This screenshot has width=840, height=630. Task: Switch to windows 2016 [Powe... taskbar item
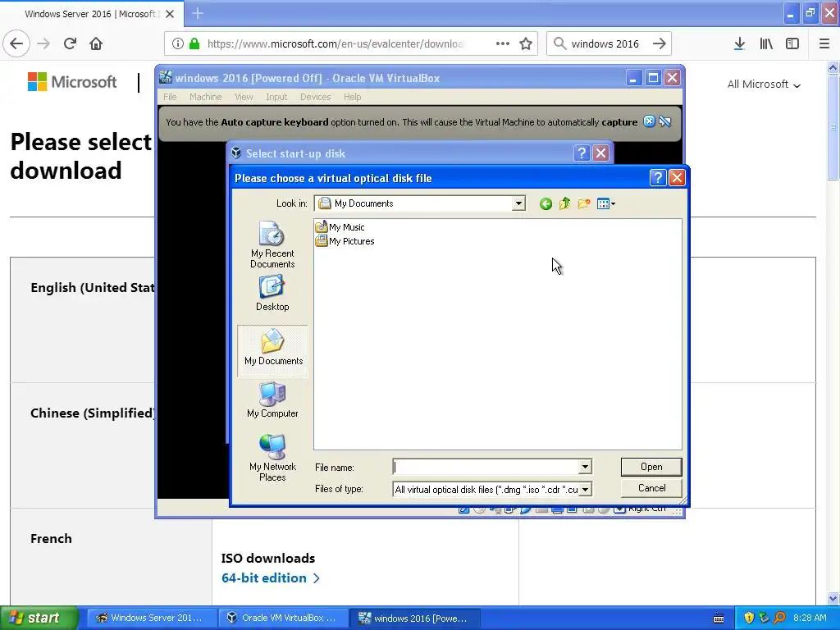(x=415, y=618)
